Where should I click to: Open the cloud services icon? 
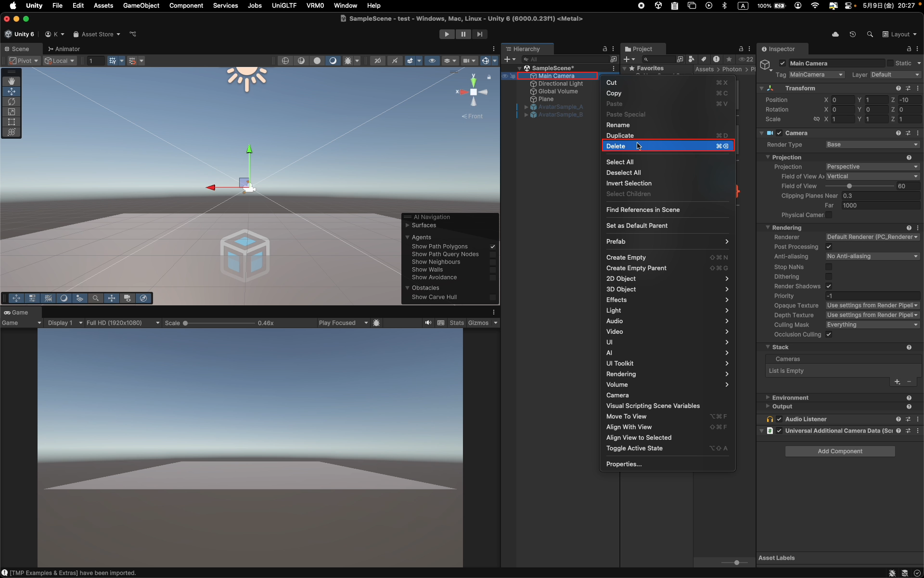click(835, 34)
